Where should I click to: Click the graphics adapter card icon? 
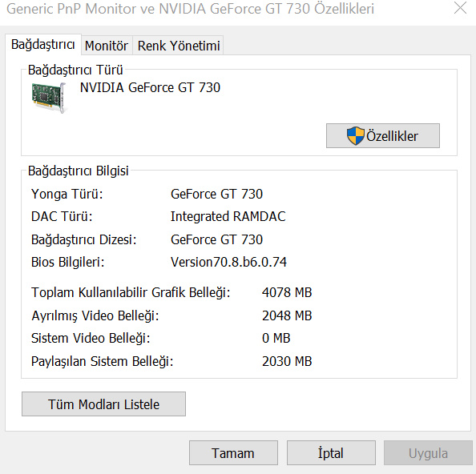pyautogui.click(x=49, y=98)
